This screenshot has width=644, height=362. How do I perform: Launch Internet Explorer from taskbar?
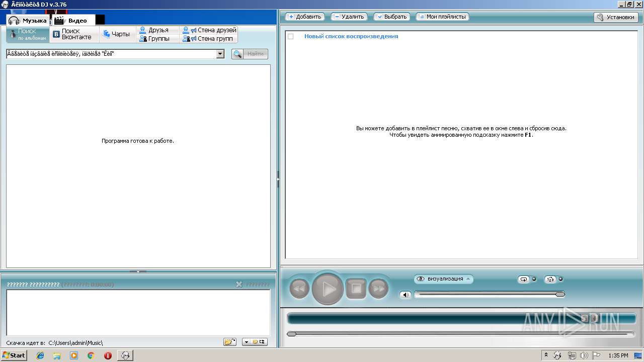[x=40, y=355]
